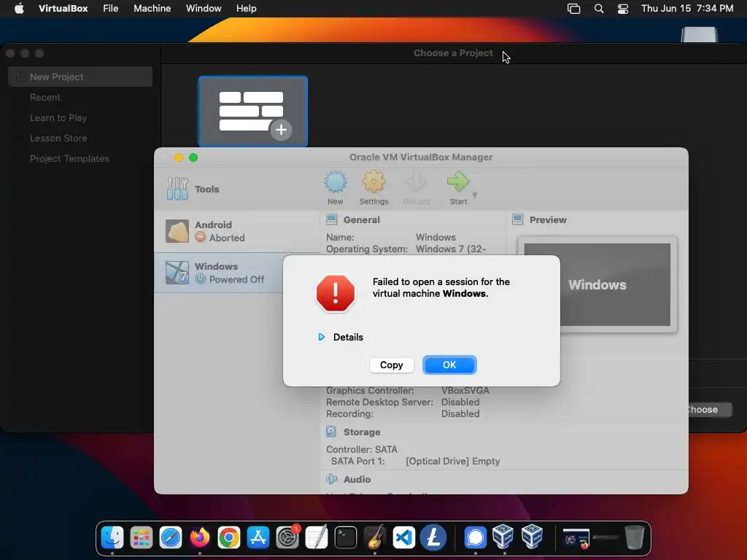This screenshot has width=747, height=560.
Task: Click the Windows 7 VM icon
Action: [x=177, y=273]
